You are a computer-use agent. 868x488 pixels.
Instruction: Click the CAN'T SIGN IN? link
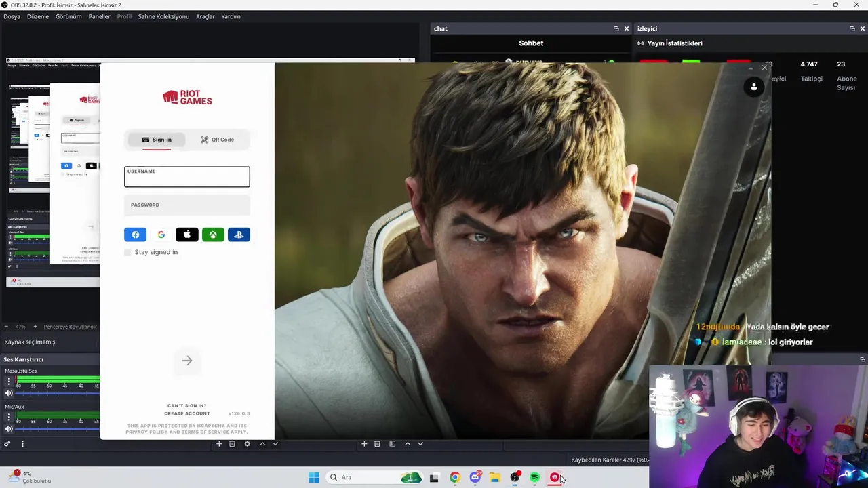point(186,406)
